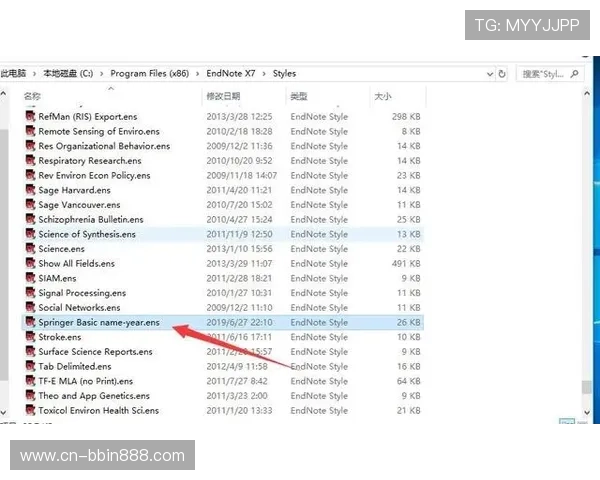
Task: Select file name "Social Networks.ens"
Action: [79, 307]
